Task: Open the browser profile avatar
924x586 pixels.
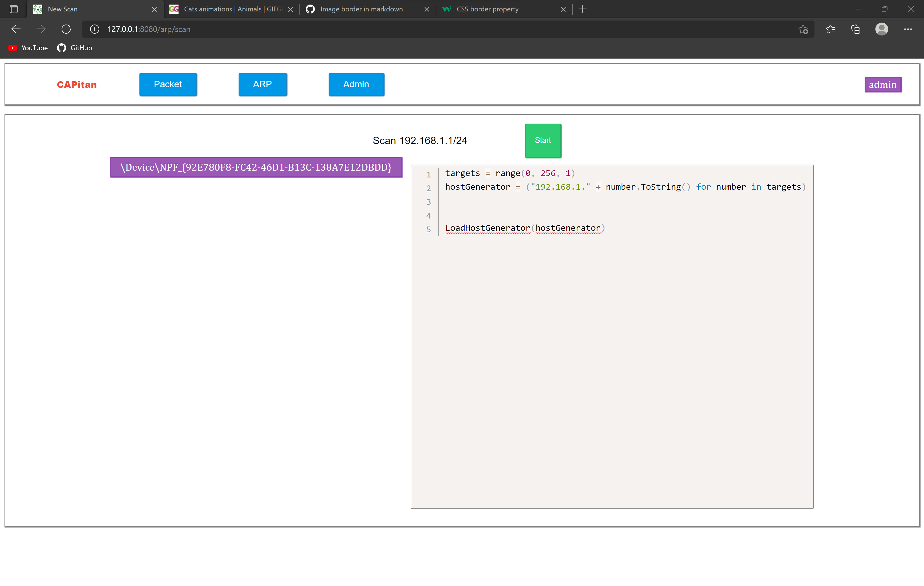Action: click(882, 29)
